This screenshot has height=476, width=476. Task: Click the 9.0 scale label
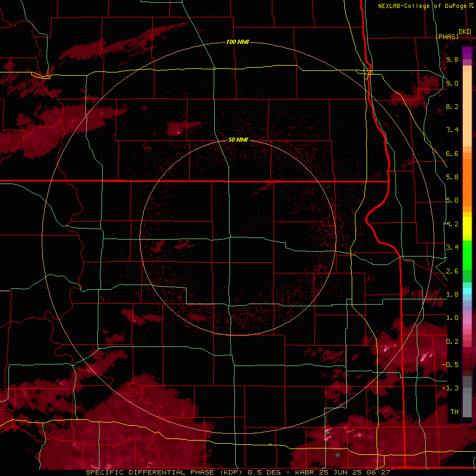point(452,83)
